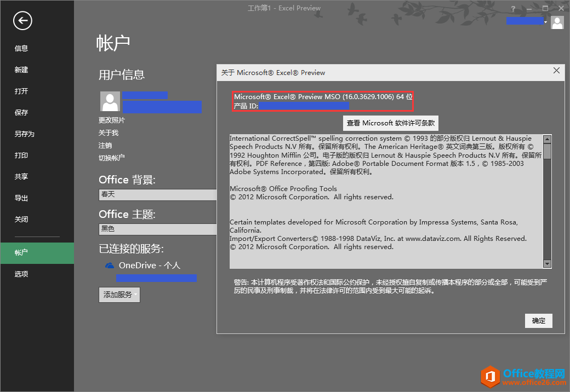Open the 关于我 link

click(x=109, y=133)
